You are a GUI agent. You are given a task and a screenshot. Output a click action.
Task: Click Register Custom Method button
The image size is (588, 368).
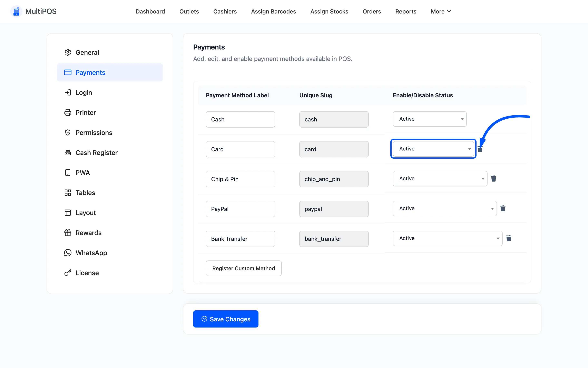pyautogui.click(x=243, y=268)
